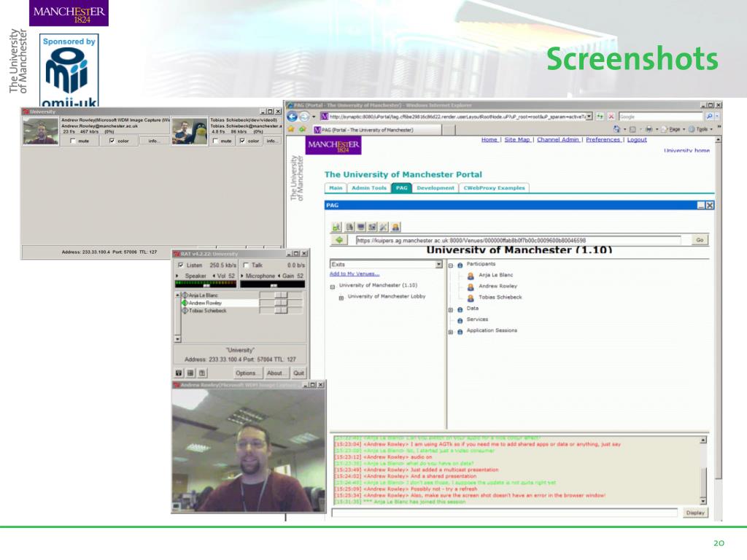The width and height of the screenshot is (747, 560).
Task: Click the Anja Le Blanc volume slider in RAT
Action: click(281, 295)
